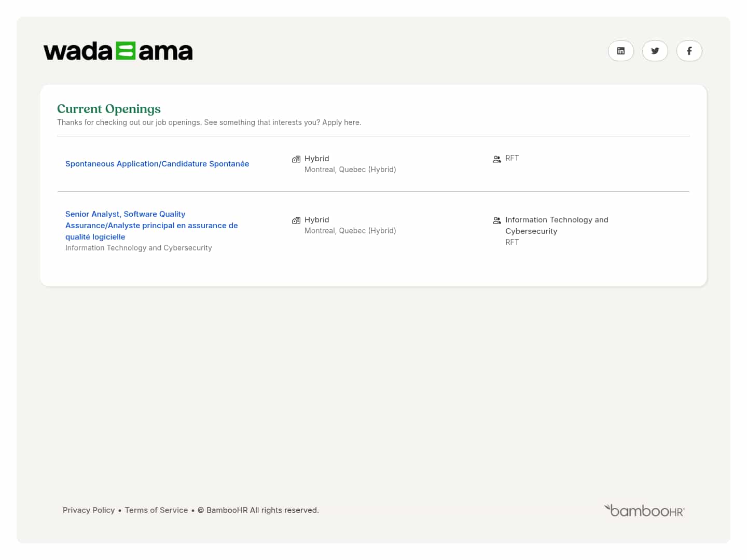Open the Twitter social icon
747x560 pixels.
[x=655, y=51]
